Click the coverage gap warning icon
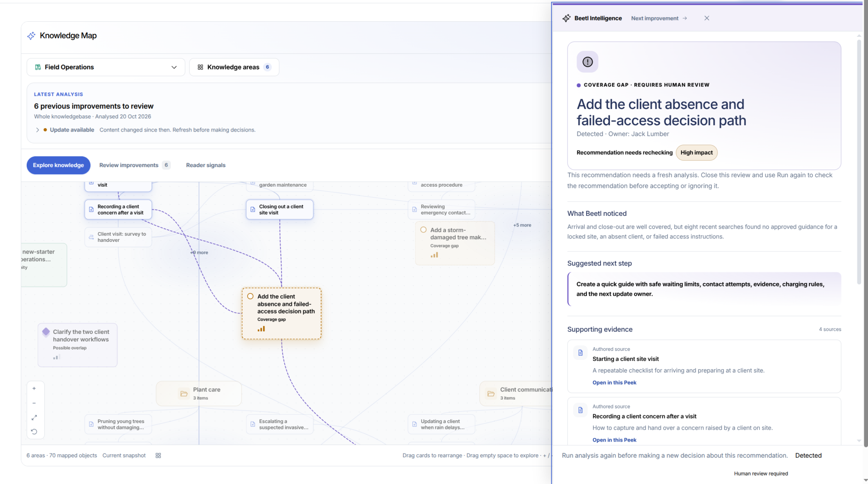This screenshot has width=868, height=484. [587, 62]
